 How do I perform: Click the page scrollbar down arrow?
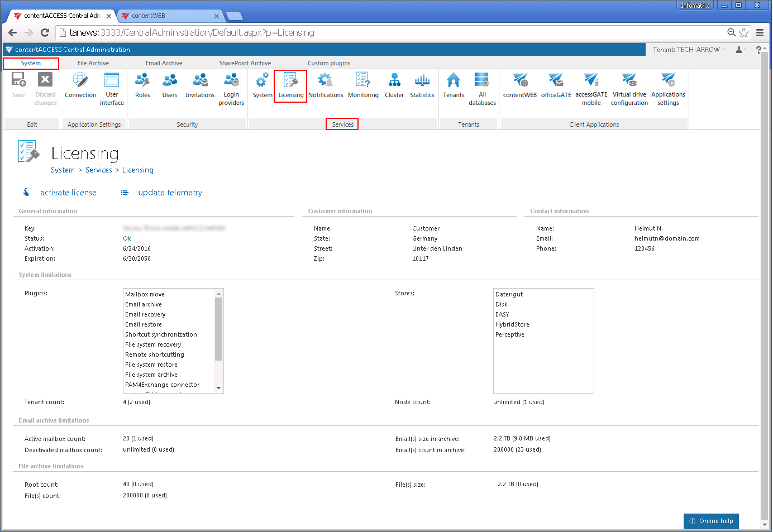765,525
